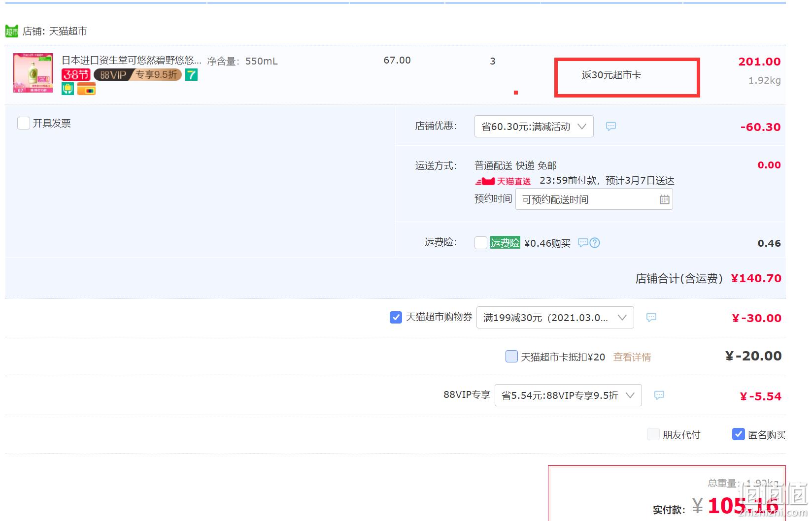Expand the 满199减30元 coupon dropdown

pos(555,318)
